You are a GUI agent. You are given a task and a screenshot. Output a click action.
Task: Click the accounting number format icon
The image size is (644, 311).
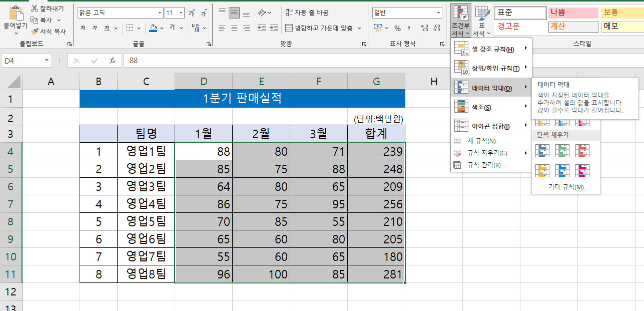click(378, 28)
